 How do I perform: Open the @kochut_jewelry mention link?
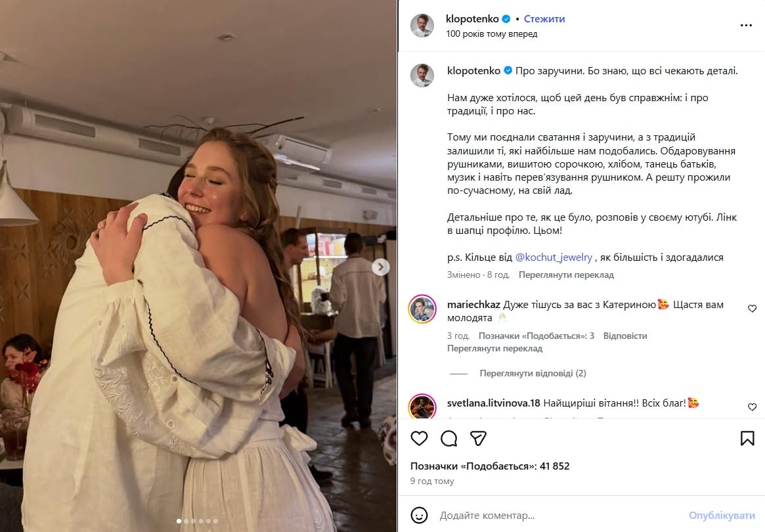(554, 257)
